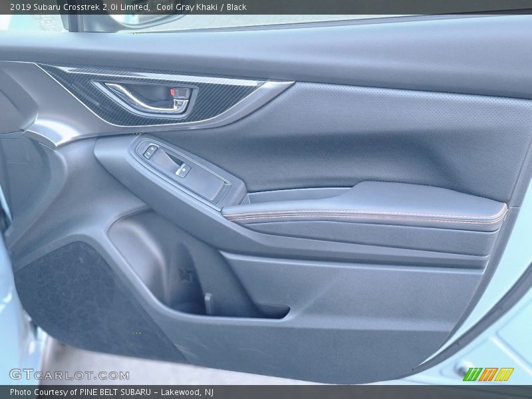Click the bottle holder divider in door pocket
This screenshot has width=532, height=399.
click(209, 303)
